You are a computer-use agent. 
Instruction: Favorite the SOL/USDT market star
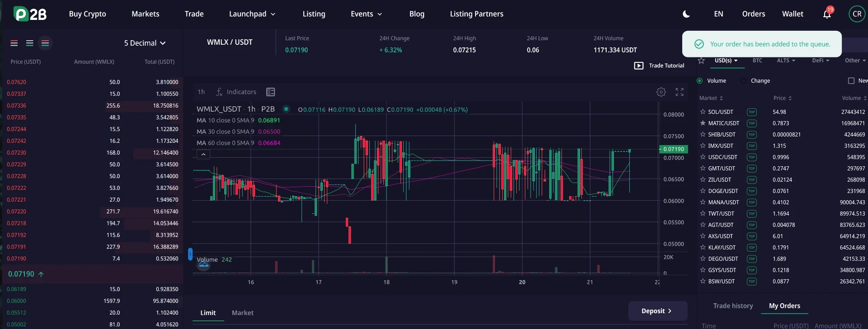point(703,112)
